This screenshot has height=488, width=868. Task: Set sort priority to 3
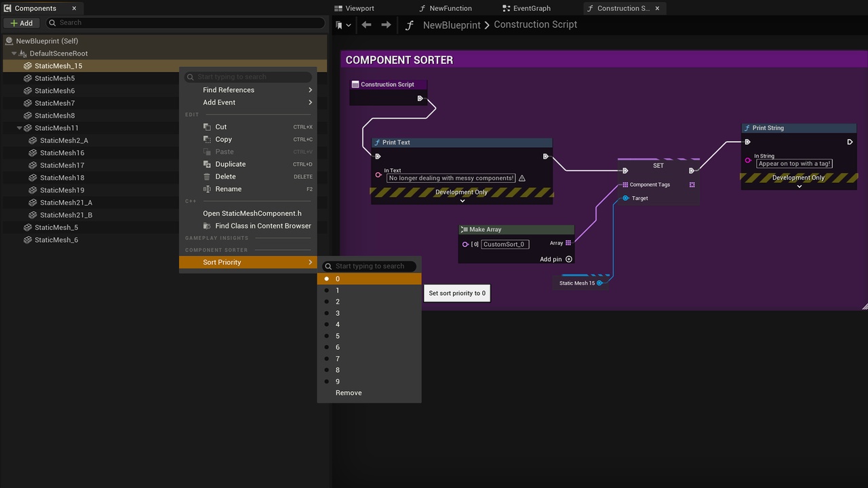coord(370,313)
